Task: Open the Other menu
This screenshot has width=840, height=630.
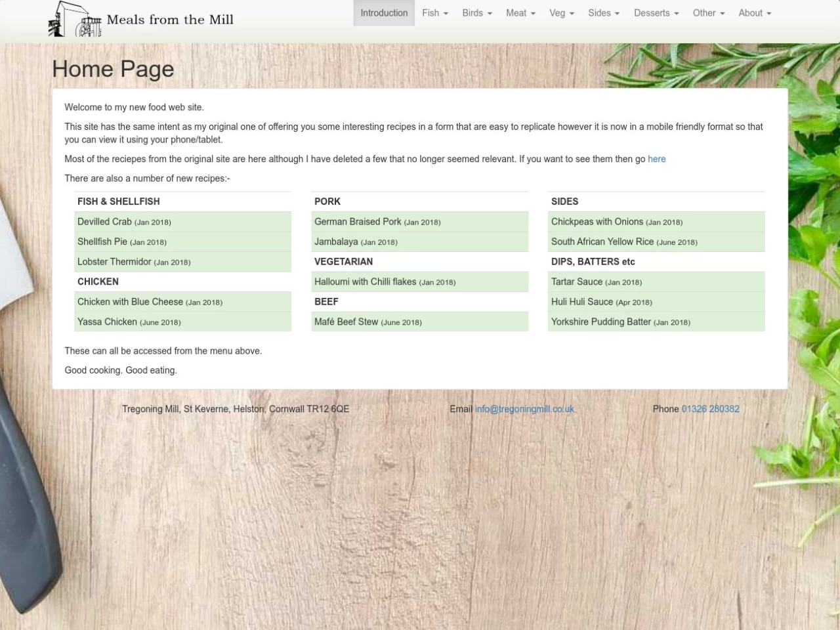Action: [x=709, y=13]
